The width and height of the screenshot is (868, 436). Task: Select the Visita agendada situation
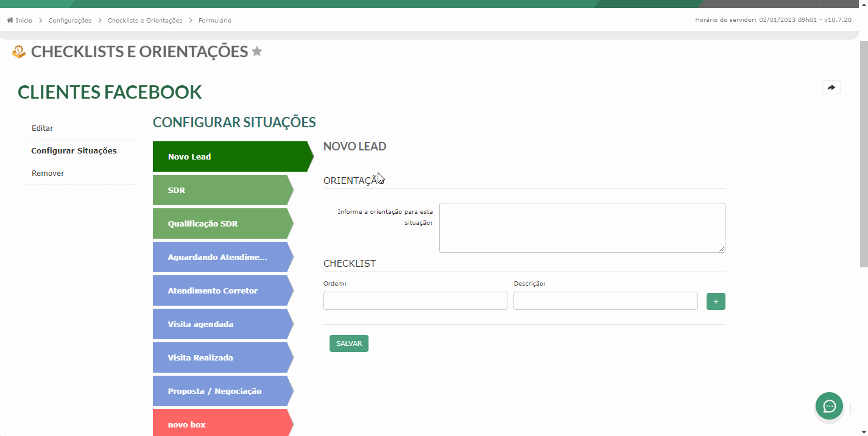click(x=223, y=324)
